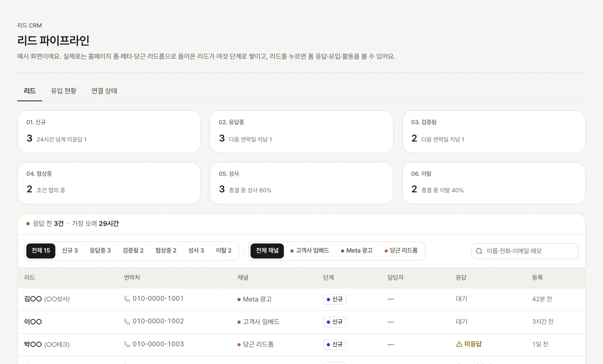Click 대기 response in 김OO row
This screenshot has height=364, width=603.
click(461, 299)
